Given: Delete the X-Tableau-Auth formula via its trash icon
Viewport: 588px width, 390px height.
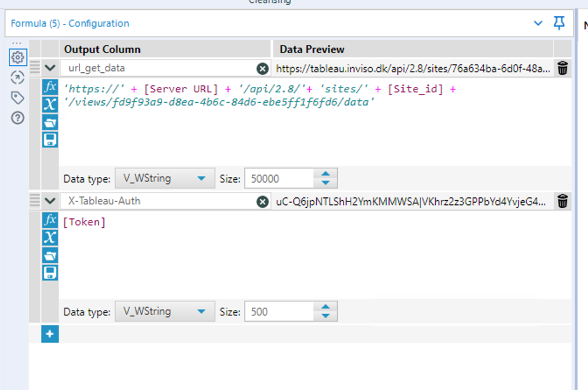Looking at the screenshot, I should pyautogui.click(x=562, y=201).
